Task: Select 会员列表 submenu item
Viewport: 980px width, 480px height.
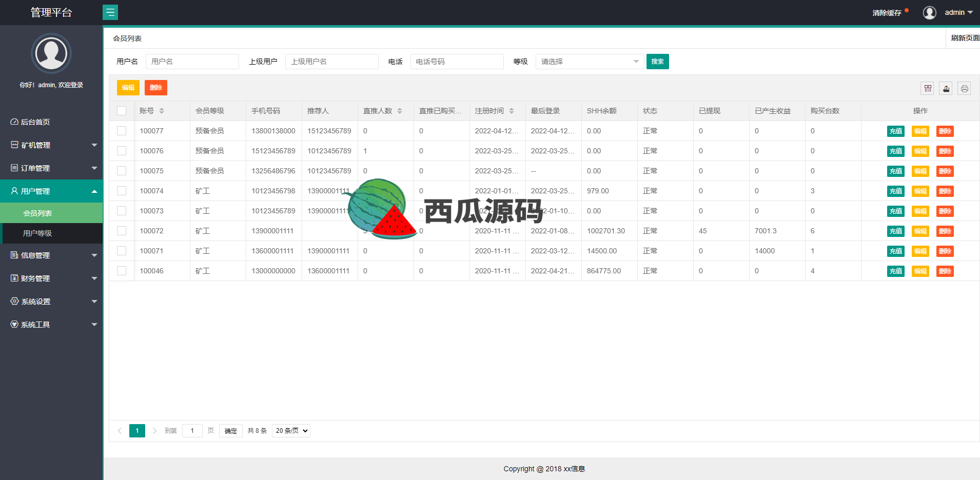Action: 51,213
